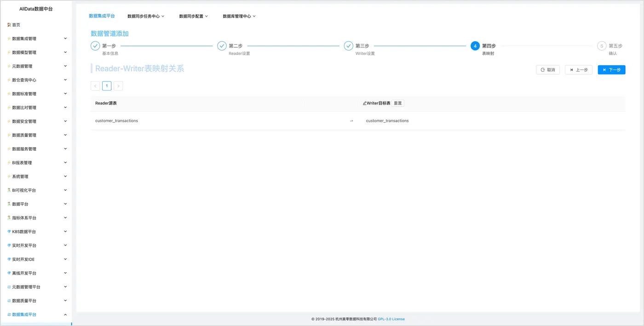Click the Reader源表 column header
The width and height of the screenshot is (644, 326).
pos(106,103)
